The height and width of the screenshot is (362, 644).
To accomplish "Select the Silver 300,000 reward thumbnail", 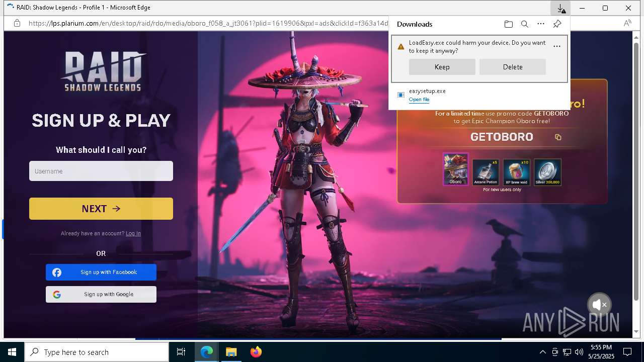I will (x=547, y=172).
